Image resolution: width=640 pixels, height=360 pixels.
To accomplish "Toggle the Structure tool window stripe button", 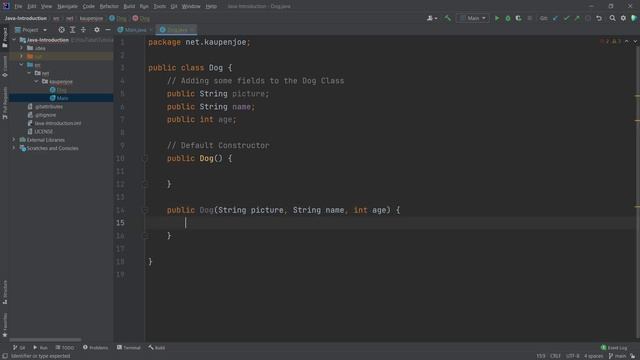I will 5,292.
